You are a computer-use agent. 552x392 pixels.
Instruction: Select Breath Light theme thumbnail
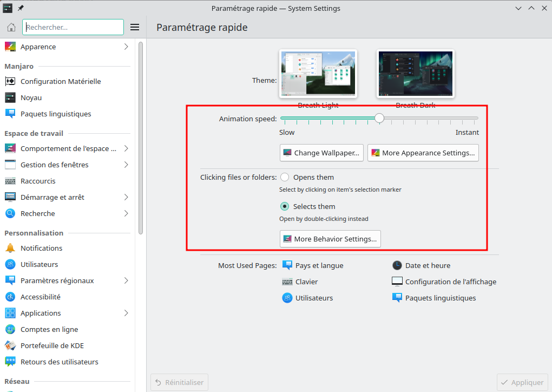coord(318,74)
